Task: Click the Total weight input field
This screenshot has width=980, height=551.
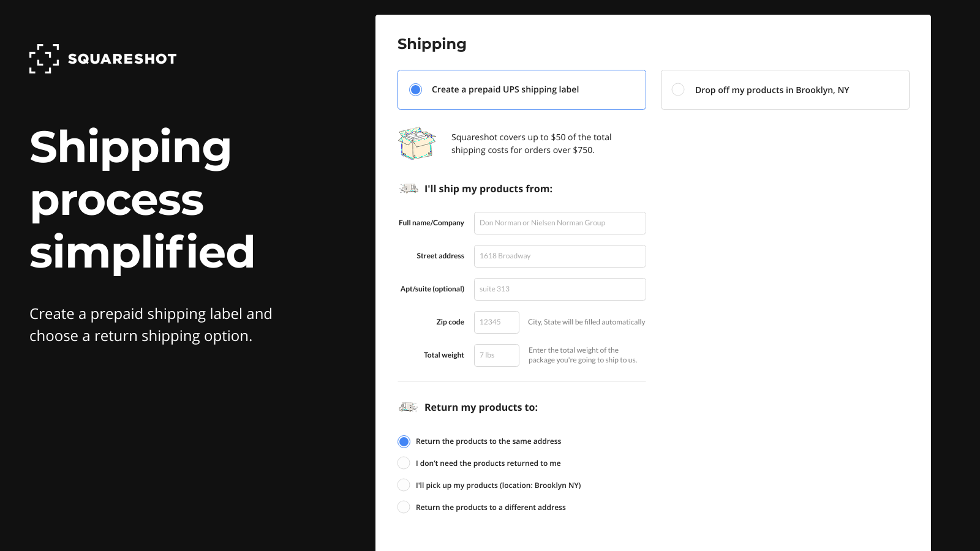Action: pyautogui.click(x=496, y=355)
